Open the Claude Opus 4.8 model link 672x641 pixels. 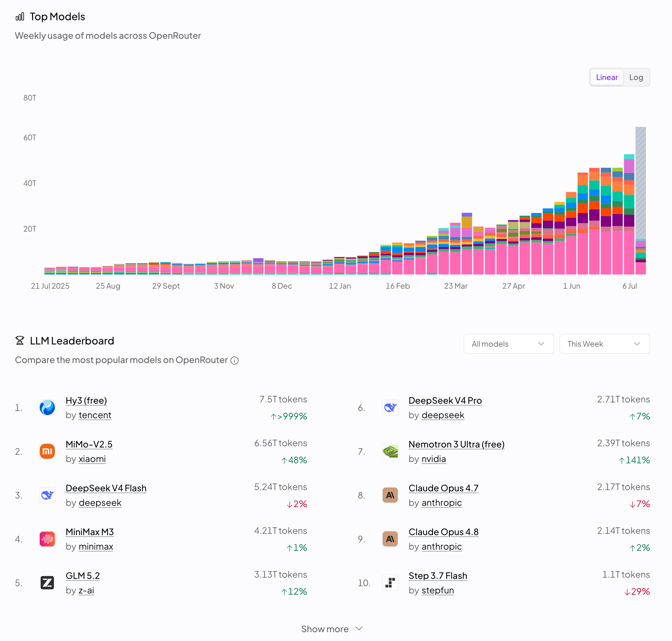(x=443, y=532)
